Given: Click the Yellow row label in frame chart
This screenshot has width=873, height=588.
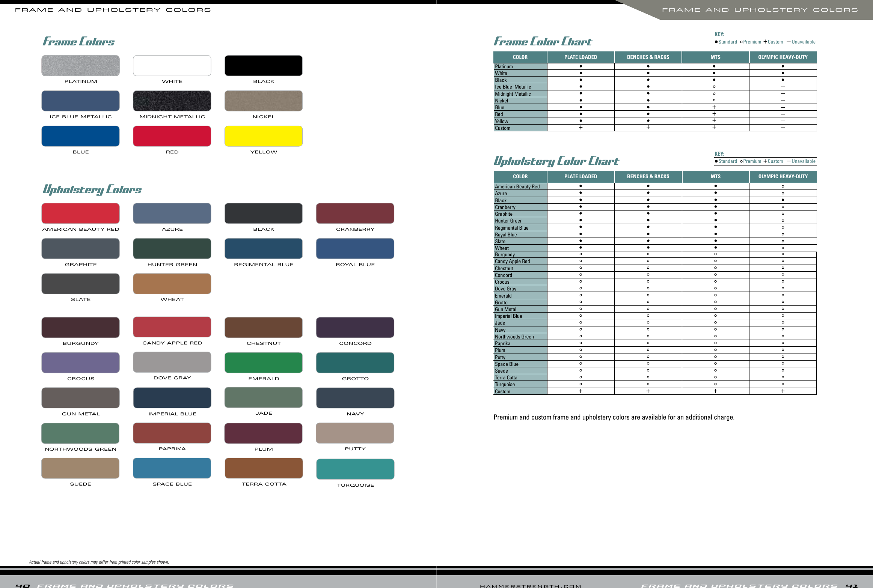Looking at the screenshot, I should tap(502, 121).
